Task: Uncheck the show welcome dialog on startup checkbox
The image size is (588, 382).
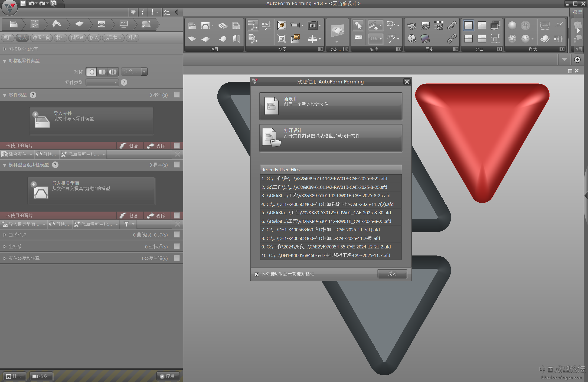Action: [257, 274]
